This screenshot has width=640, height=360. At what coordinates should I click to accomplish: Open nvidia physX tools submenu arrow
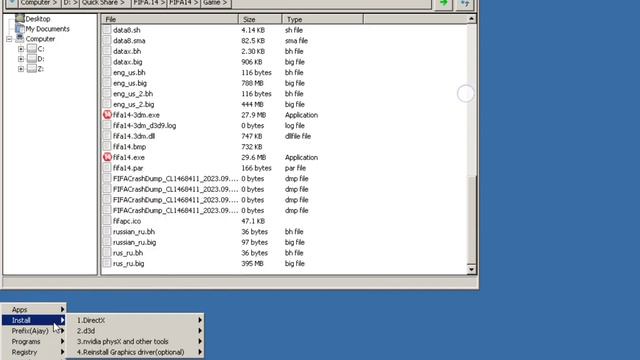(200, 341)
